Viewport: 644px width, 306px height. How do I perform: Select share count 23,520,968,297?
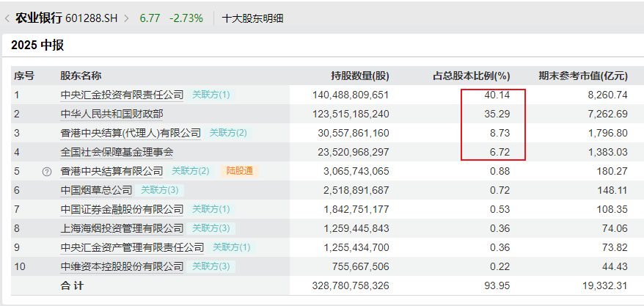pyautogui.click(x=354, y=153)
